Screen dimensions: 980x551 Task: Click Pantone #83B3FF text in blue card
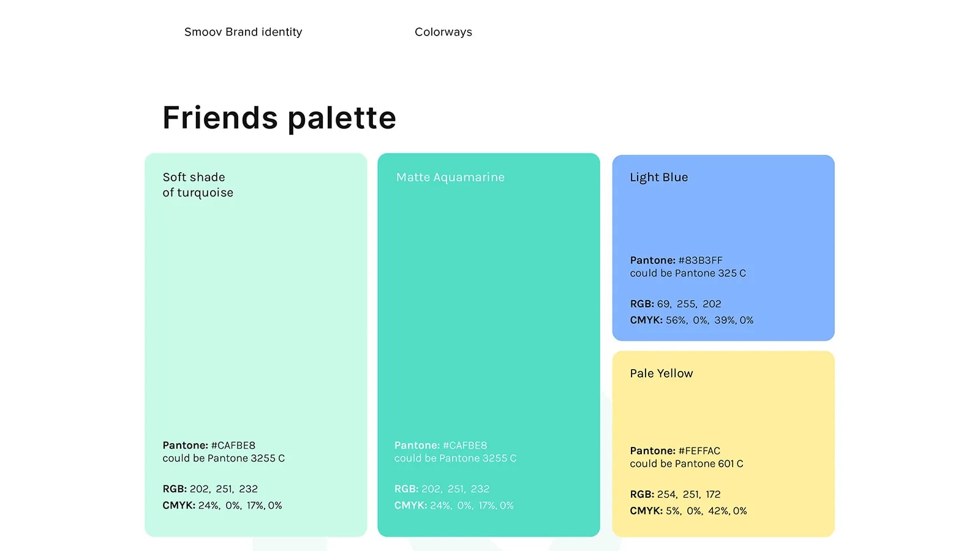[676, 260]
